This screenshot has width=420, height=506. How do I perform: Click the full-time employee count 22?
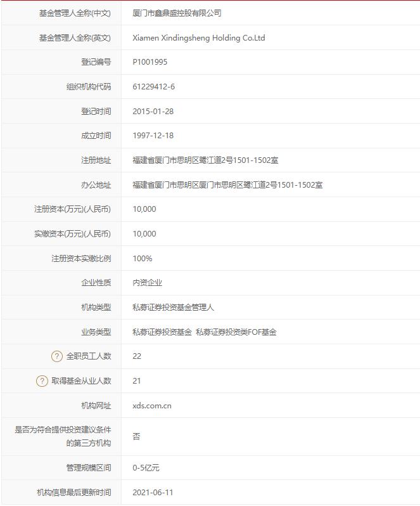[137, 356]
